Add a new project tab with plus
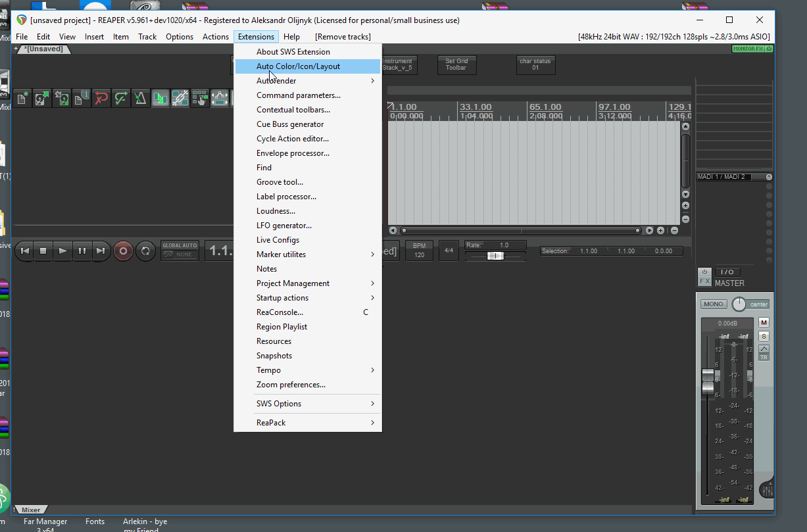The image size is (807, 532). point(16,49)
